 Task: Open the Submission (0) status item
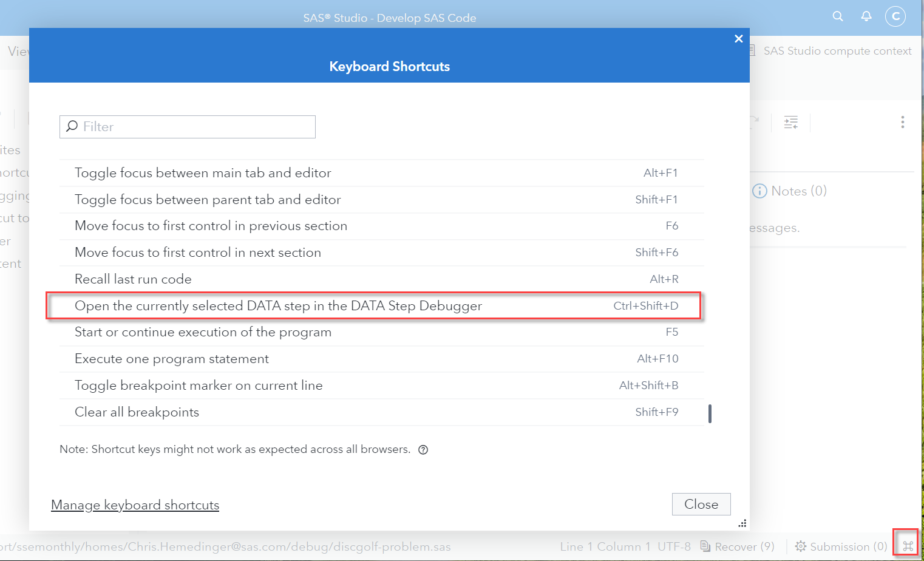(x=841, y=546)
